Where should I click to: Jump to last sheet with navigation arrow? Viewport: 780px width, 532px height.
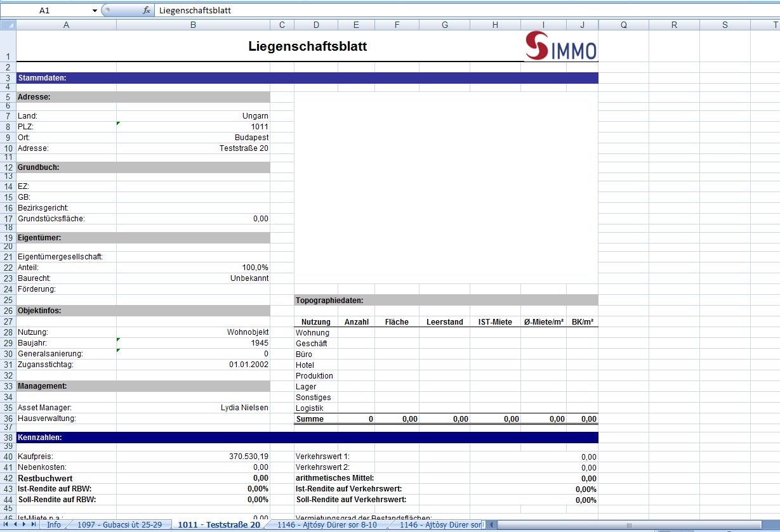click(x=34, y=524)
